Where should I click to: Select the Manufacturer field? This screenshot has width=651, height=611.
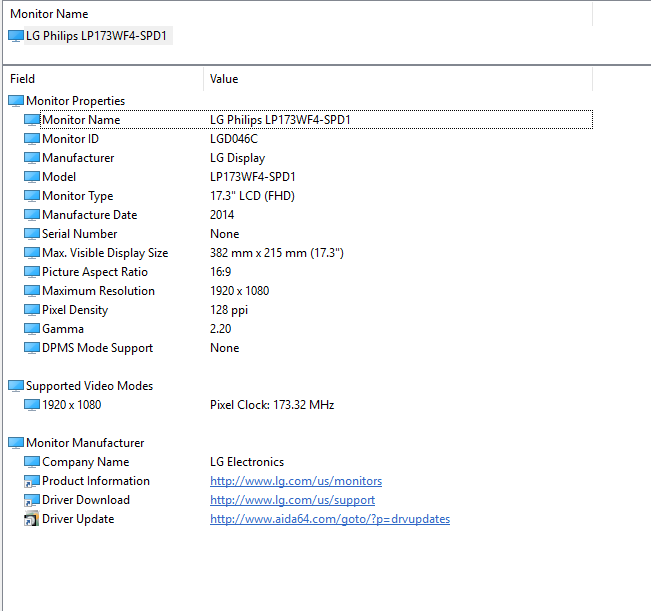(x=78, y=158)
